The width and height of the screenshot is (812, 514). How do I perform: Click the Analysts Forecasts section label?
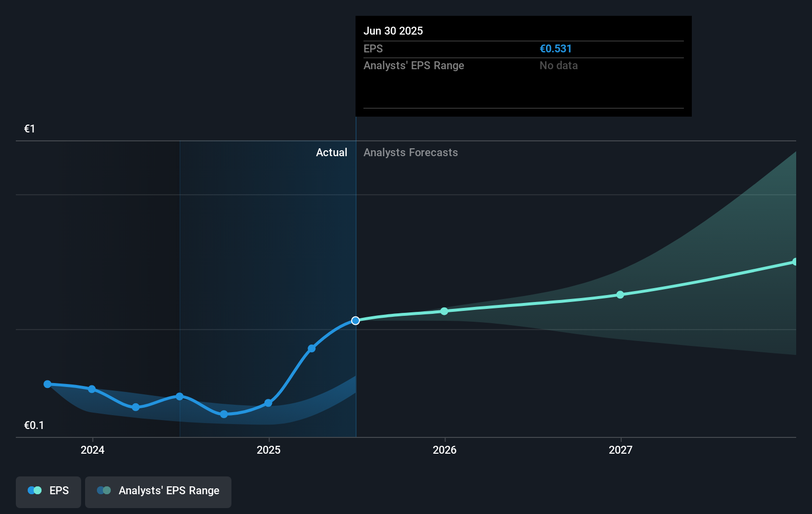tap(410, 153)
